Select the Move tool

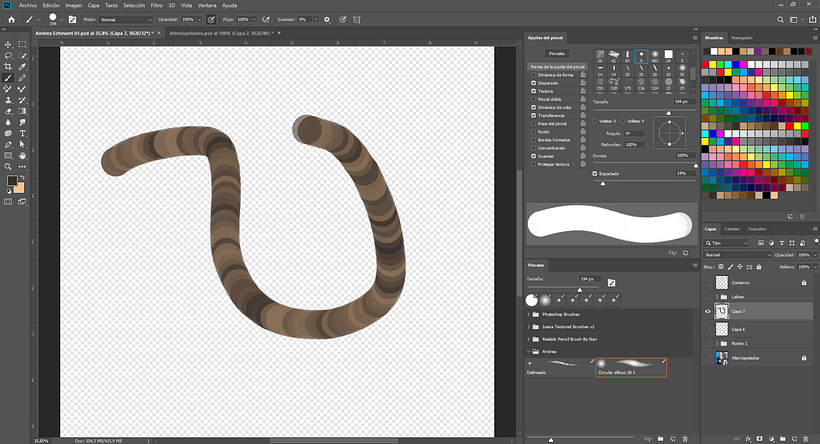tap(8, 44)
